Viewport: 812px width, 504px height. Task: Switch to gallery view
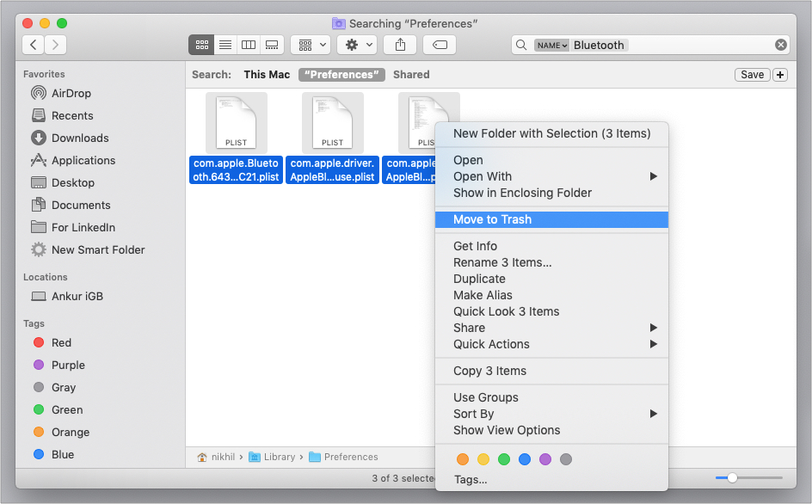pos(272,45)
